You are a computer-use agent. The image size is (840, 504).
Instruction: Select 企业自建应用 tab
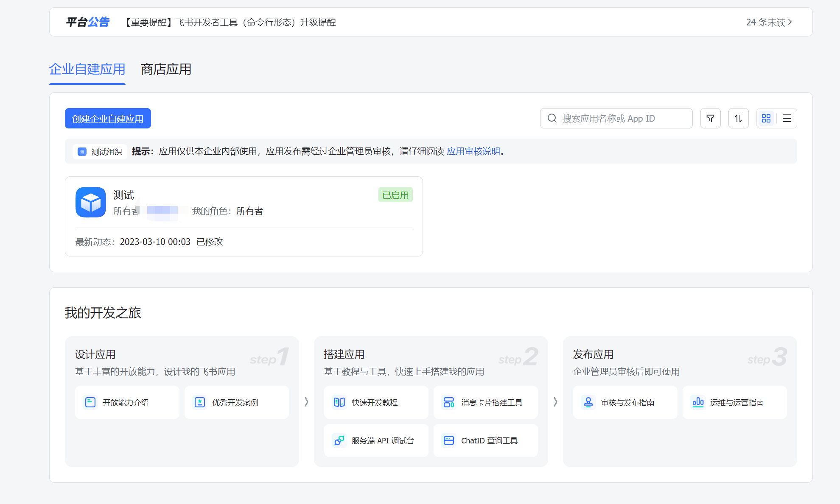[x=87, y=69]
